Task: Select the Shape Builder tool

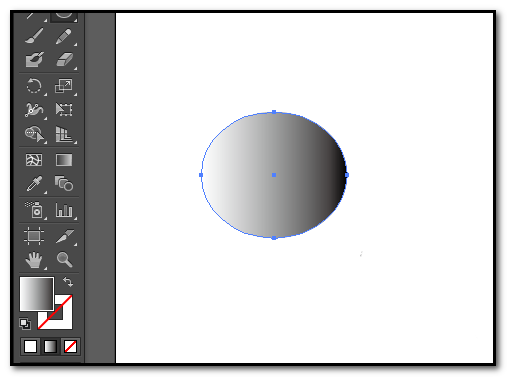Action: coord(34,134)
